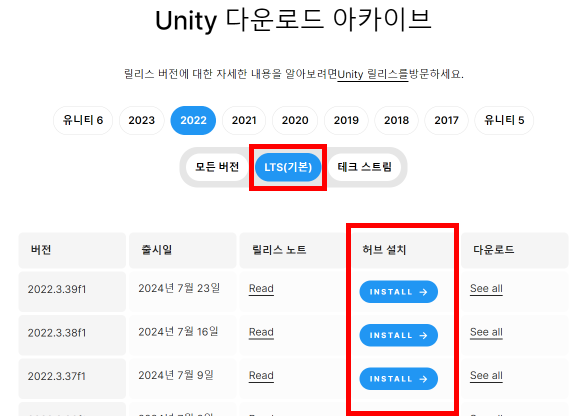Read release notes for 2022.3.39f1
The image size is (580, 416).
coord(261,288)
